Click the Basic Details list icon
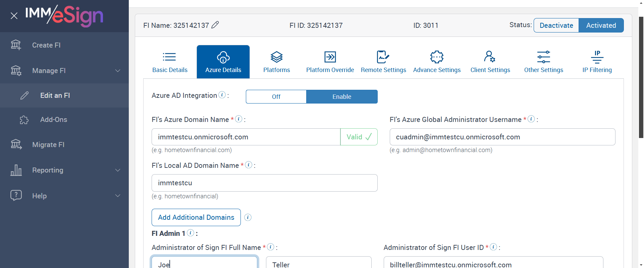The image size is (644, 268). [169, 57]
